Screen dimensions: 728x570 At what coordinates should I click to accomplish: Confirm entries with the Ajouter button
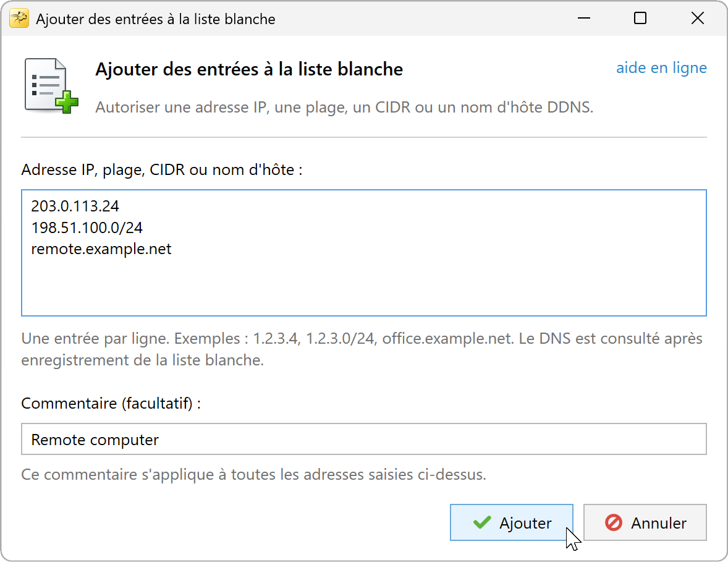[511, 522]
